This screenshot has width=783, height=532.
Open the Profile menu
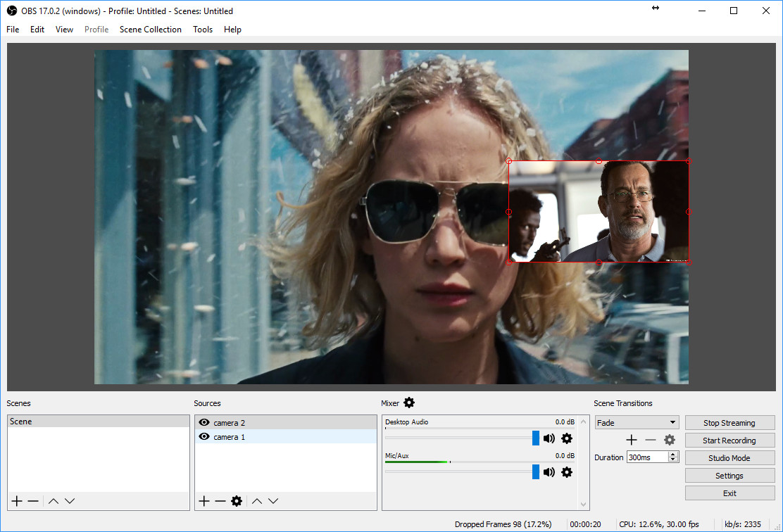coord(96,30)
